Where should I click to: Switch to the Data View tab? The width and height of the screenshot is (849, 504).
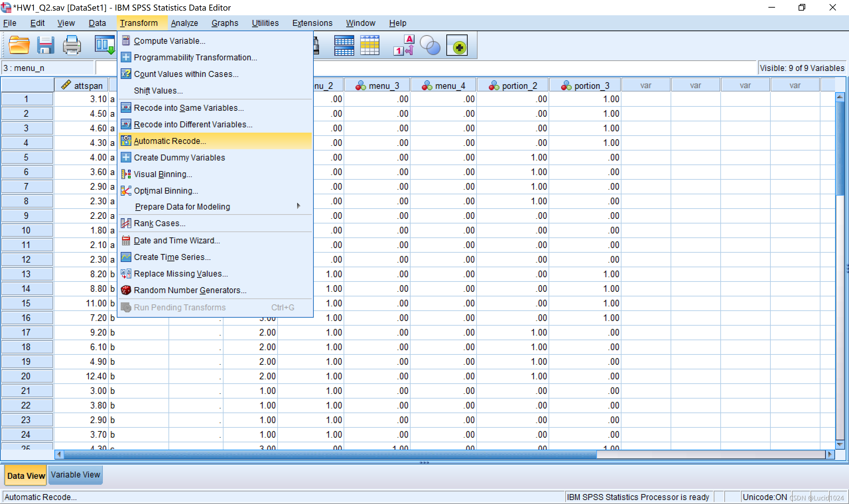[26, 475]
